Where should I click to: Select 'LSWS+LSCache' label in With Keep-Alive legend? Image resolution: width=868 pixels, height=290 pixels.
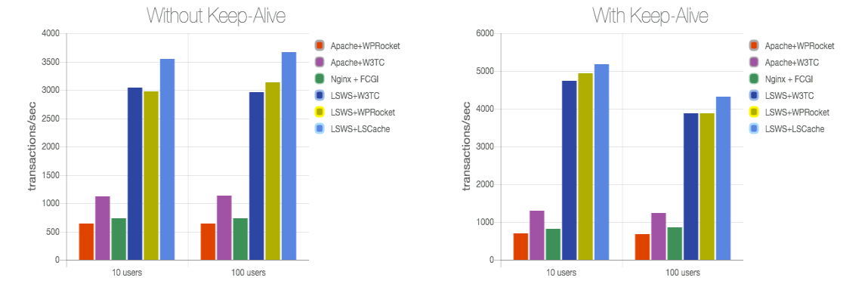coord(795,129)
